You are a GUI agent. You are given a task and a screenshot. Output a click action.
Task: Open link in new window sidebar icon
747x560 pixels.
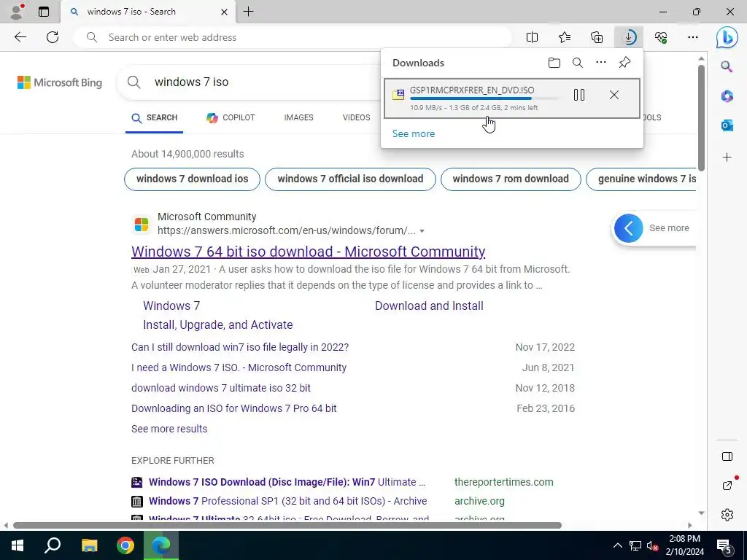point(727,485)
